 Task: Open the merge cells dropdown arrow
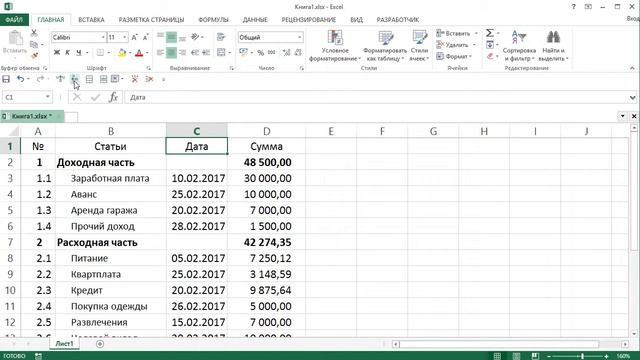[x=230, y=53]
